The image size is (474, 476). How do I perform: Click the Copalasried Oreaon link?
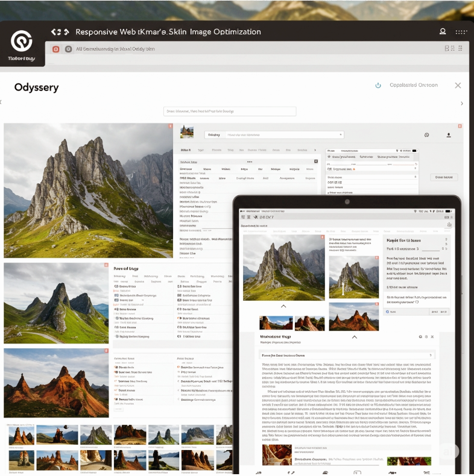tap(414, 85)
